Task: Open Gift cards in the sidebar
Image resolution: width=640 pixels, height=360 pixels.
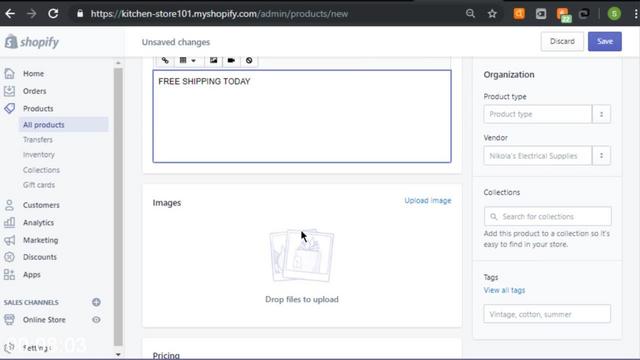Action: click(39, 185)
